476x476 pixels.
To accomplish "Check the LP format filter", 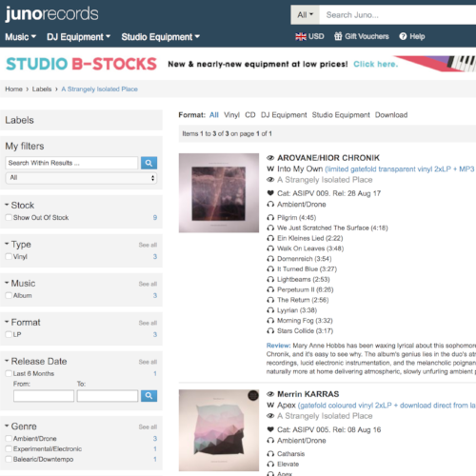I will pyautogui.click(x=9, y=334).
